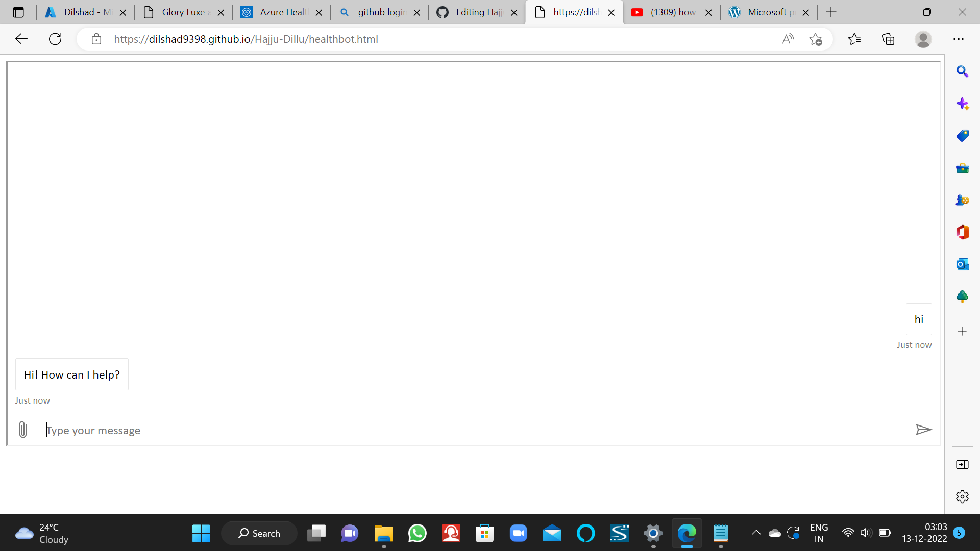Image resolution: width=980 pixels, height=551 pixels.
Task: Open the sidebar Outlook icon
Action: click(962, 264)
